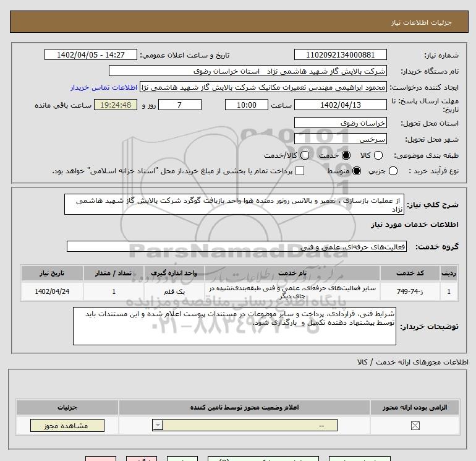Select the خدمت radio button
The height and width of the screenshot is (461, 476).
point(346,155)
